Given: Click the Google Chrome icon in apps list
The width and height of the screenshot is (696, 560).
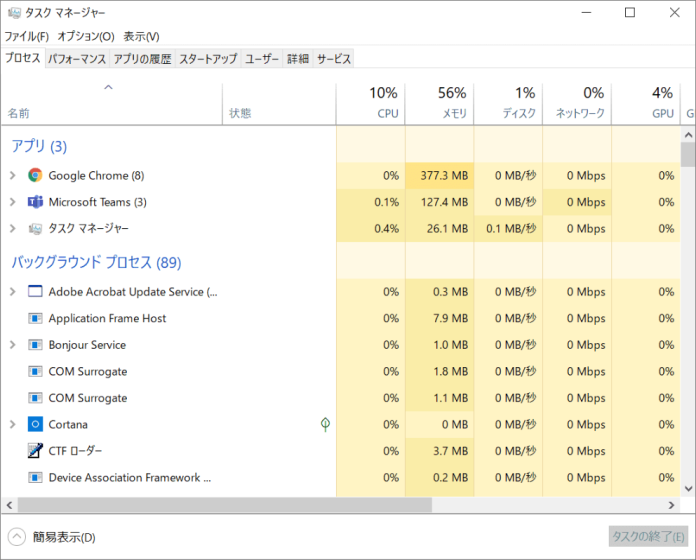Looking at the screenshot, I should coord(36,175).
